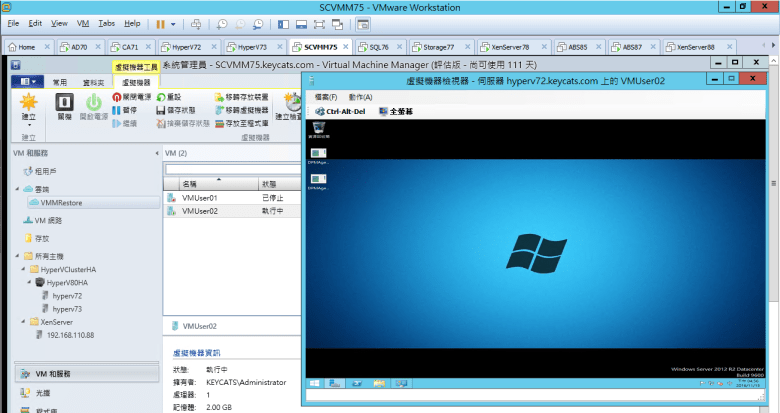Click the VMware pause VM button
780x413 pixels.
pyautogui.click(x=161, y=22)
